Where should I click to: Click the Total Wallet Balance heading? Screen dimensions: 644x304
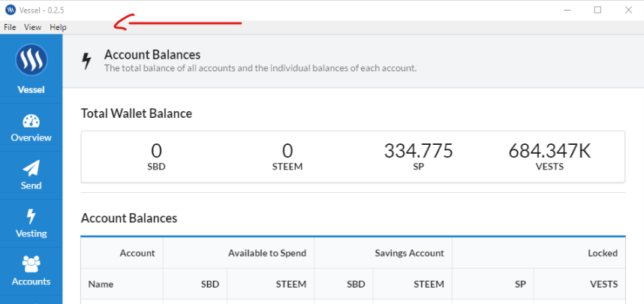pyautogui.click(x=137, y=113)
